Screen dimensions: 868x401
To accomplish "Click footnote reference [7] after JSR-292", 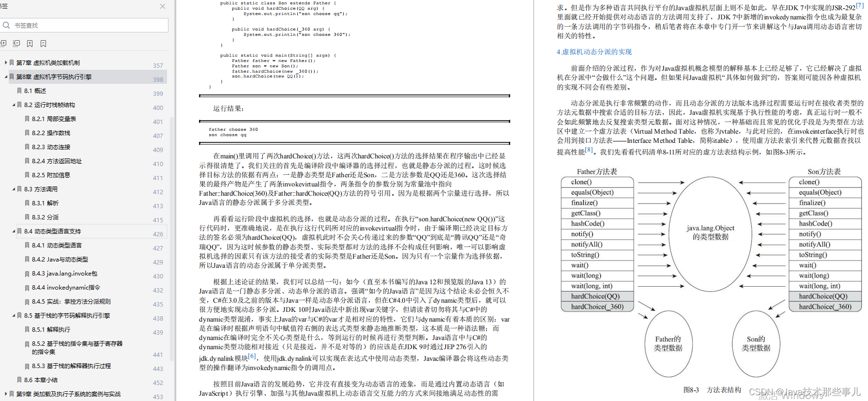I will click(x=859, y=6).
